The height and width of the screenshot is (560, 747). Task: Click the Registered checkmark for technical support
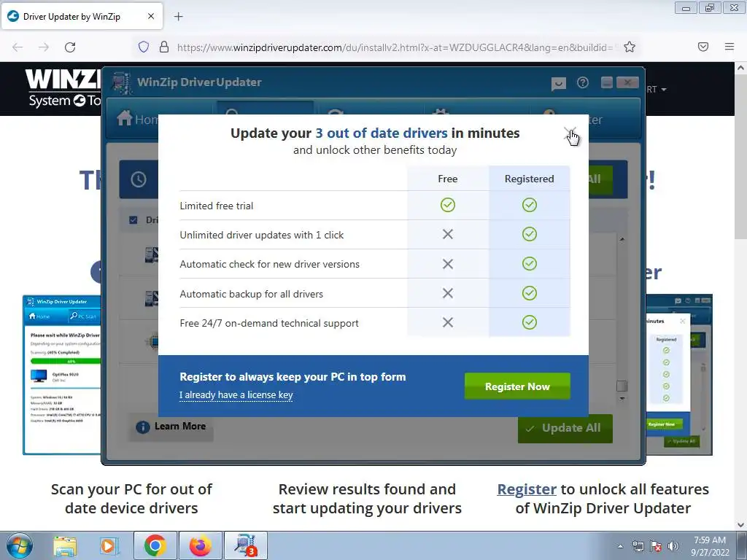pos(530,322)
